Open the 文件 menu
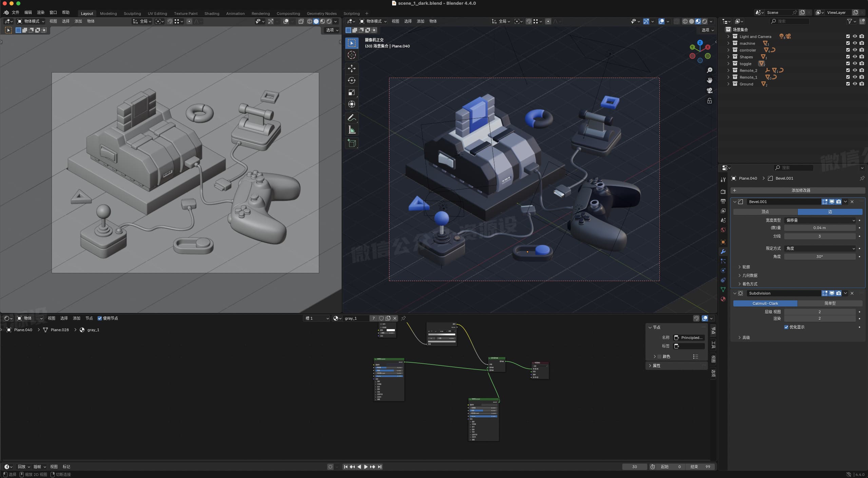Screen dimensions: 868x478 pos(16,13)
